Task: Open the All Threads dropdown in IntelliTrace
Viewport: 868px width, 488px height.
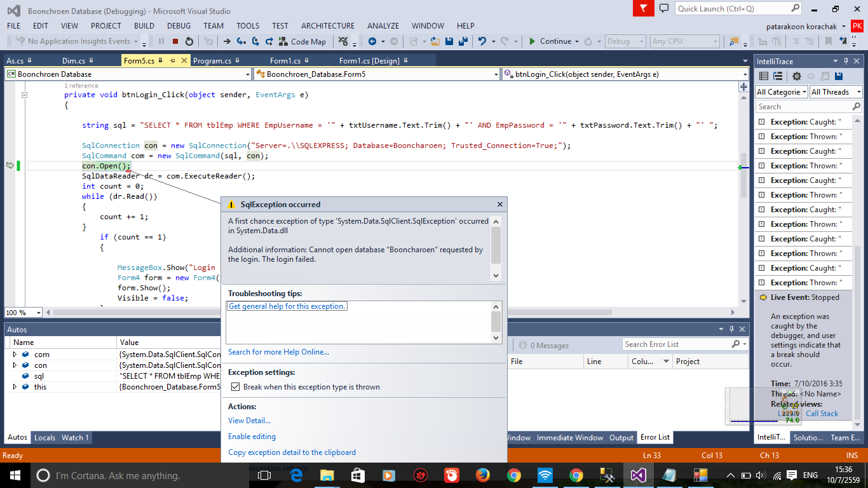Action: 836,92
